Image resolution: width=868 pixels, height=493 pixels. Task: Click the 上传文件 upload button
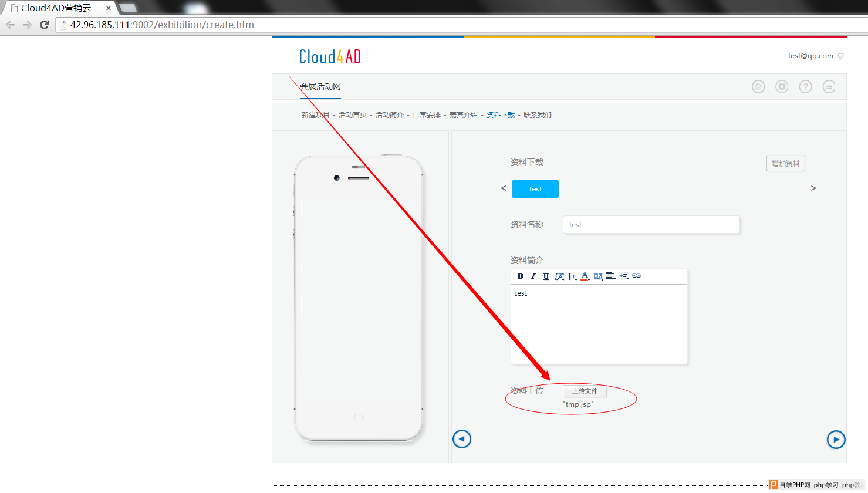pos(585,391)
